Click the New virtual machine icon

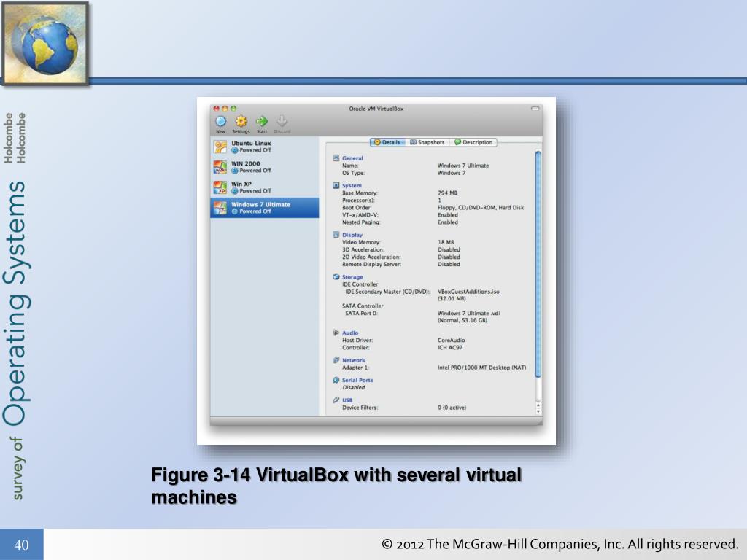pyautogui.click(x=220, y=122)
